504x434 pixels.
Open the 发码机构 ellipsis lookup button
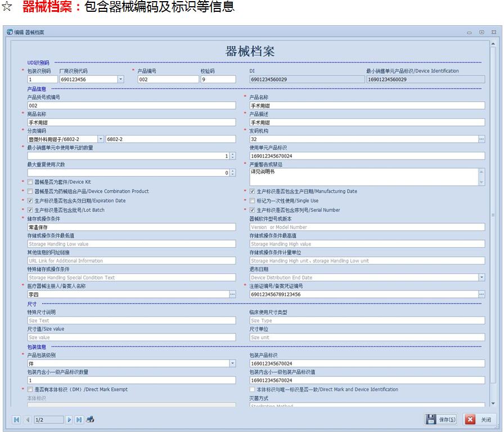[x=481, y=139]
